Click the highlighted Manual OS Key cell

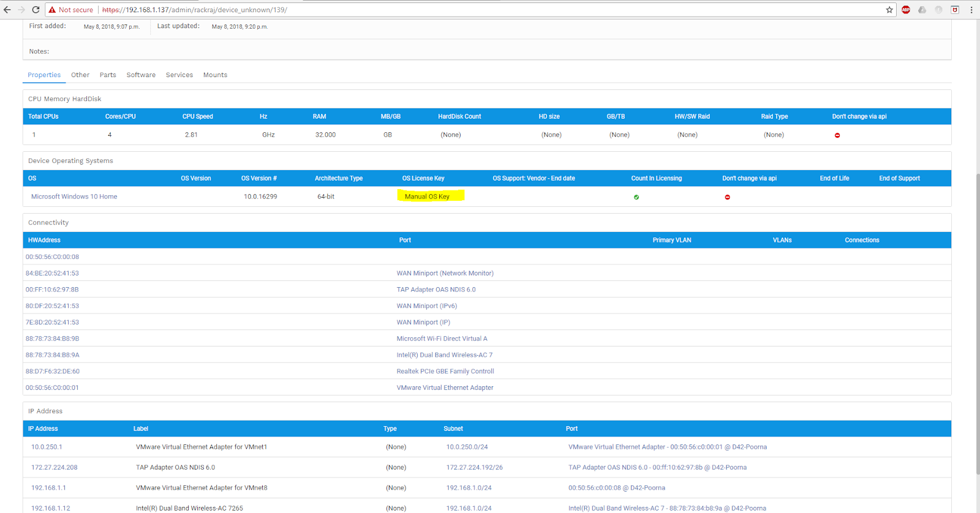pyautogui.click(x=428, y=197)
